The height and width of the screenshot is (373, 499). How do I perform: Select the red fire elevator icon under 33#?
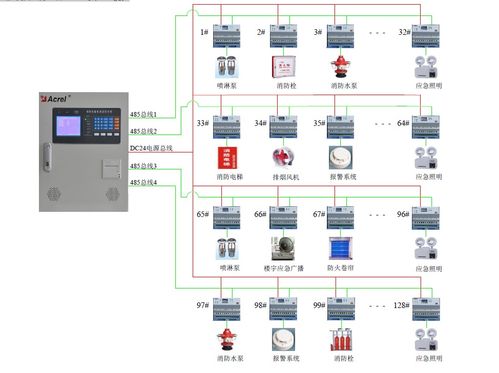pos(227,158)
